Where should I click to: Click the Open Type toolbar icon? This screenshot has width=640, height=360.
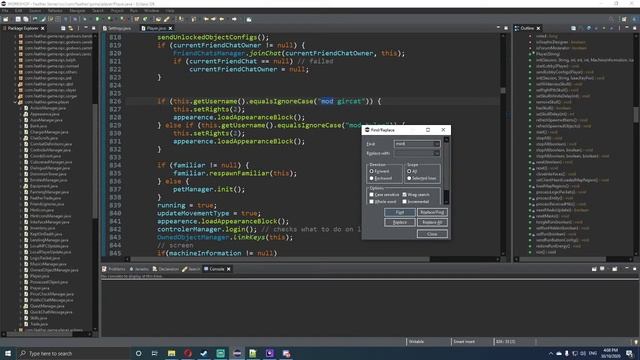(x=158, y=19)
